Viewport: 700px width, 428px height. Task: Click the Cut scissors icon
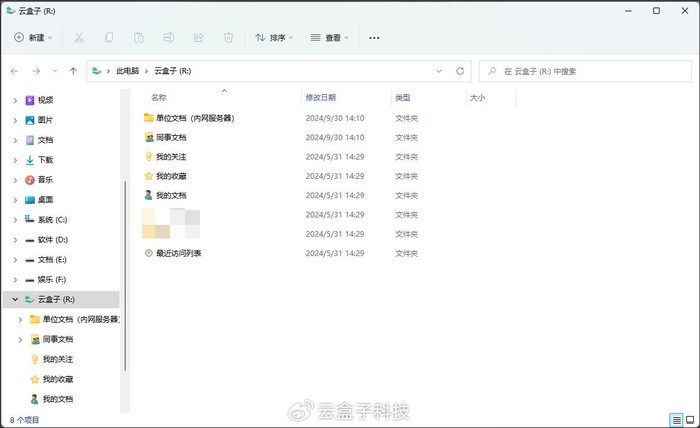(x=79, y=37)
